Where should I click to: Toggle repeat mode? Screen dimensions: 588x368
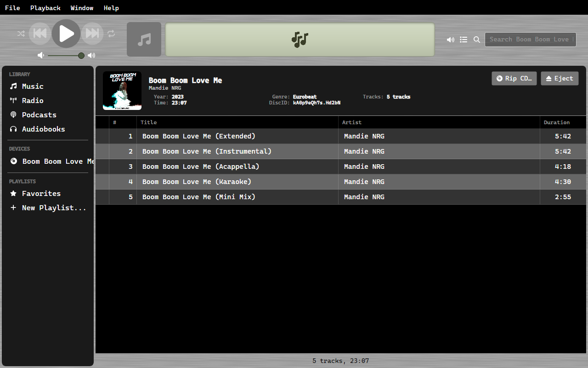coord(111,34)
